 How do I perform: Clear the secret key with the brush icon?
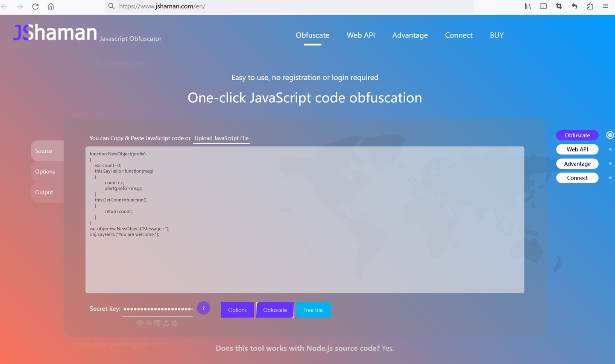tap(174, 323)
